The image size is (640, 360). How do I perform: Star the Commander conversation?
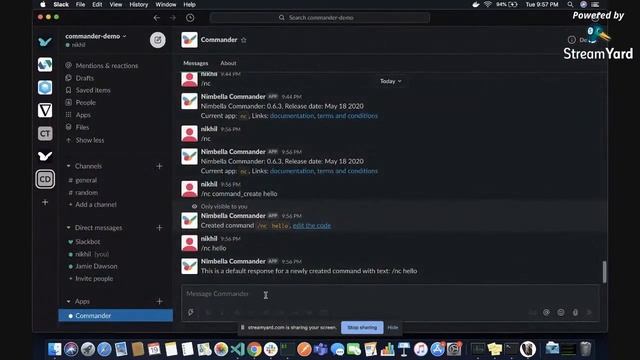click(x=244, y=40)
